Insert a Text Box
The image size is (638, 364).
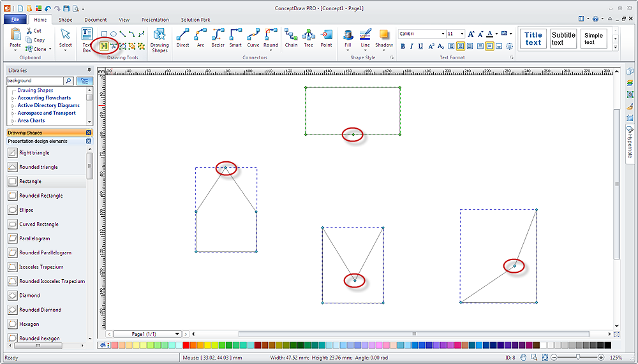pyautogui.click(x=87, y=40)
